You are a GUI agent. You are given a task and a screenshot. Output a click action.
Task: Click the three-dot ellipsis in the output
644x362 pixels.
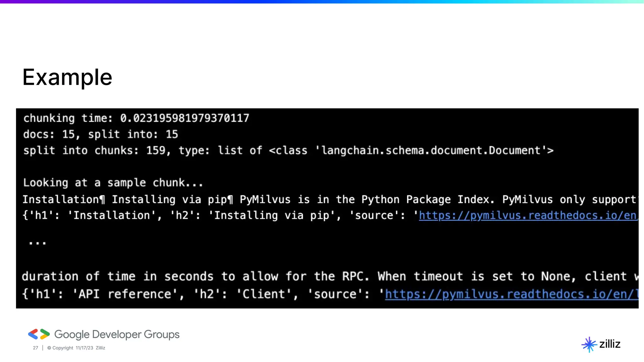[37, 243]
